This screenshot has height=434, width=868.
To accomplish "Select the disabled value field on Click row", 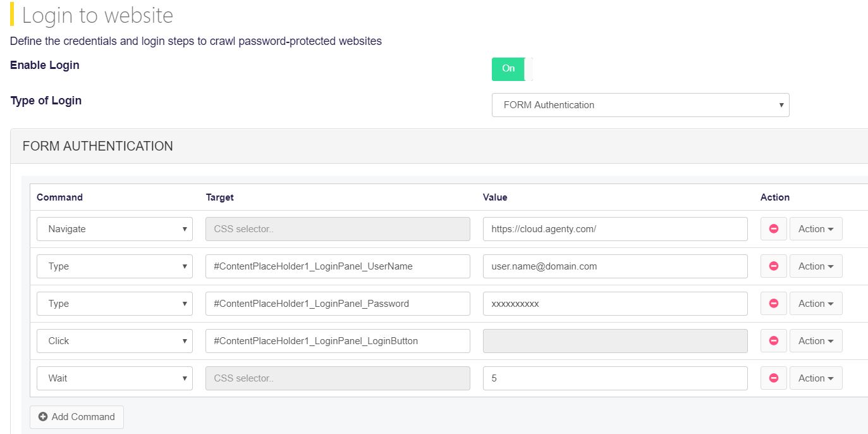I will (615, 341).
